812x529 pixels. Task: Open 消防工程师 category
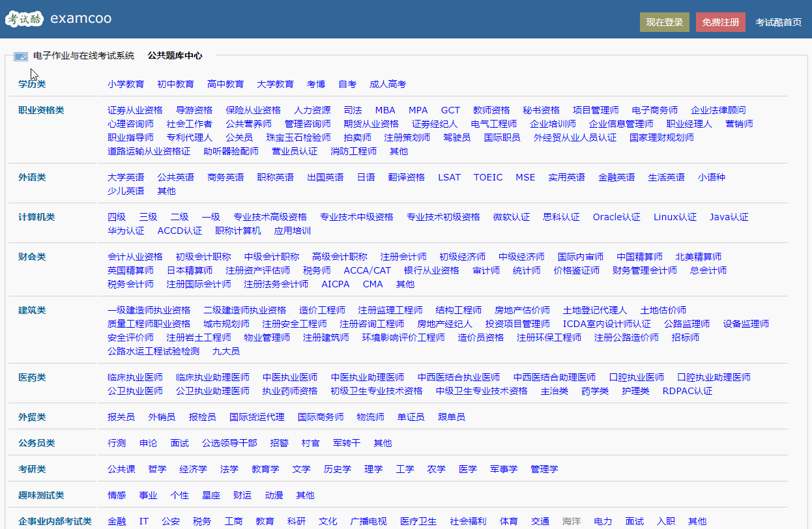(x=353, y=151)
